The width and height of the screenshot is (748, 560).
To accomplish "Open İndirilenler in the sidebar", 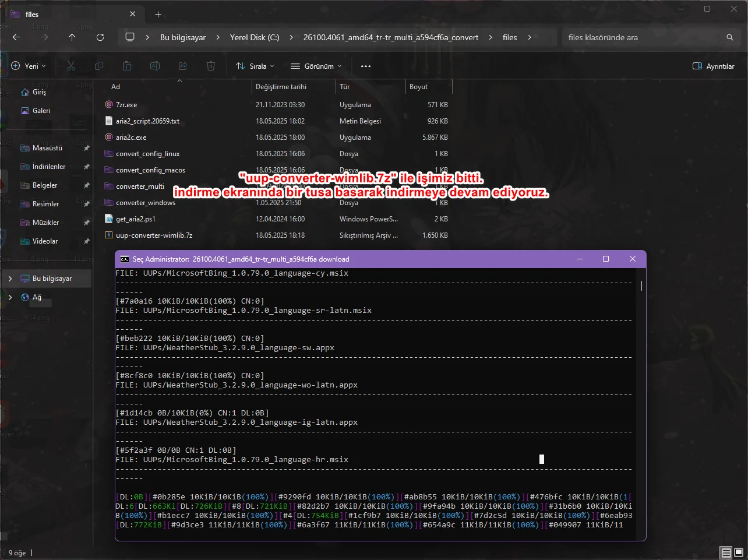I will (x=49, y=167).
